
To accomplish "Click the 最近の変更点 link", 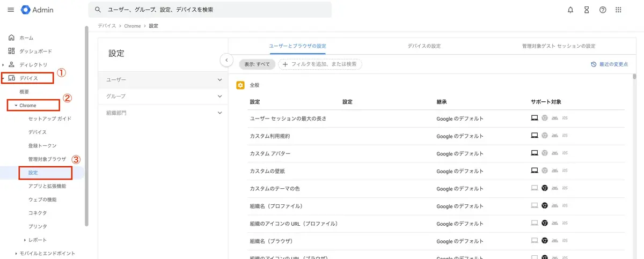I will click(614, 64).
